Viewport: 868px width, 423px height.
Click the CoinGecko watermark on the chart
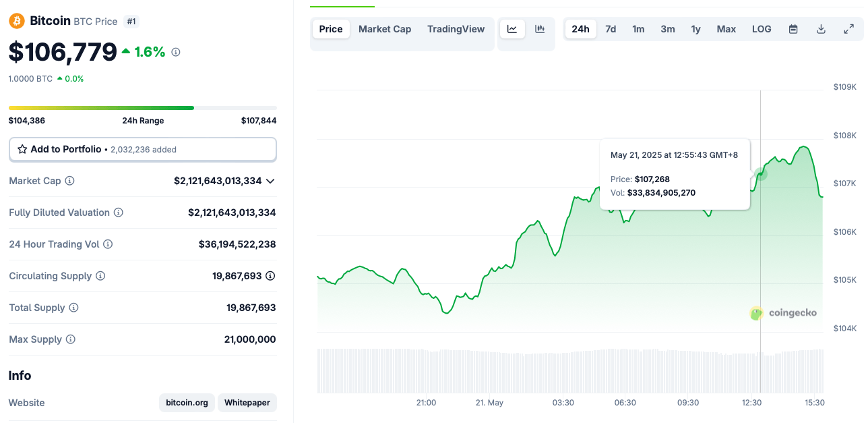pos(784,312)
